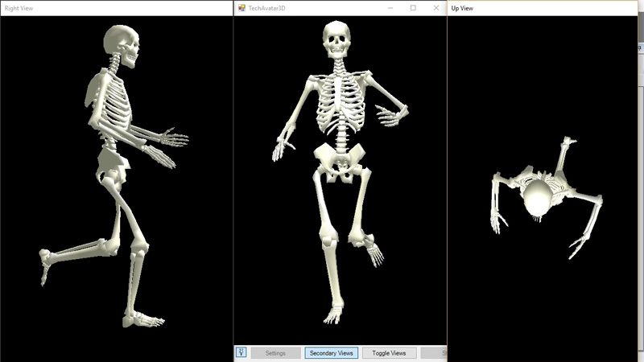Click the Toggle Views button
This screenshot has width=644, height=362.
tap(389, 352)
